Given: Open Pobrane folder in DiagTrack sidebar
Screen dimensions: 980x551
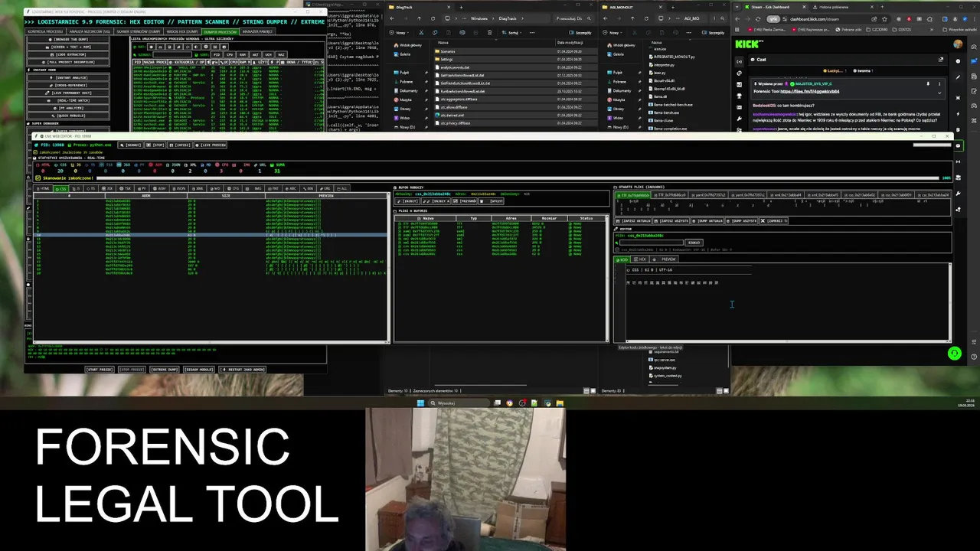Looking at the screenshot, I should 406,82.
